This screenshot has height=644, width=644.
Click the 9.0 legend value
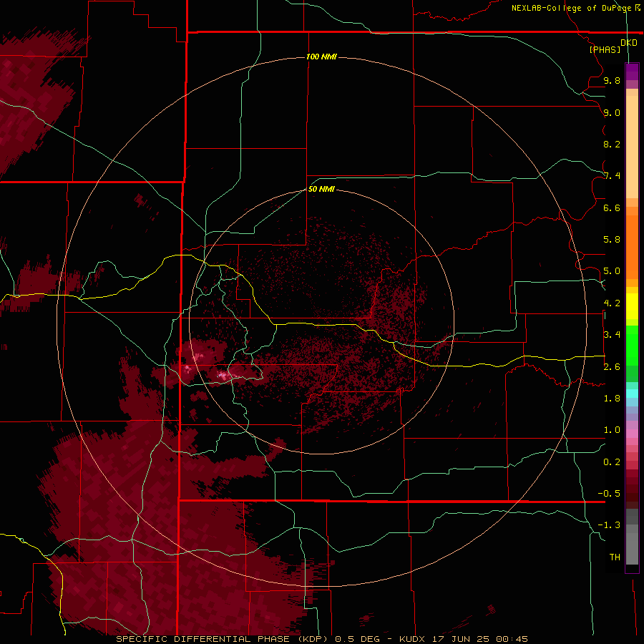click(612, 112)
